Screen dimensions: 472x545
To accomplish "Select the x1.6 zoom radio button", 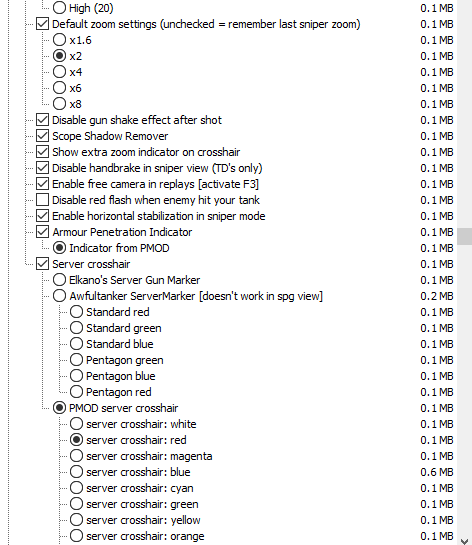I will (x=59, y=40).
